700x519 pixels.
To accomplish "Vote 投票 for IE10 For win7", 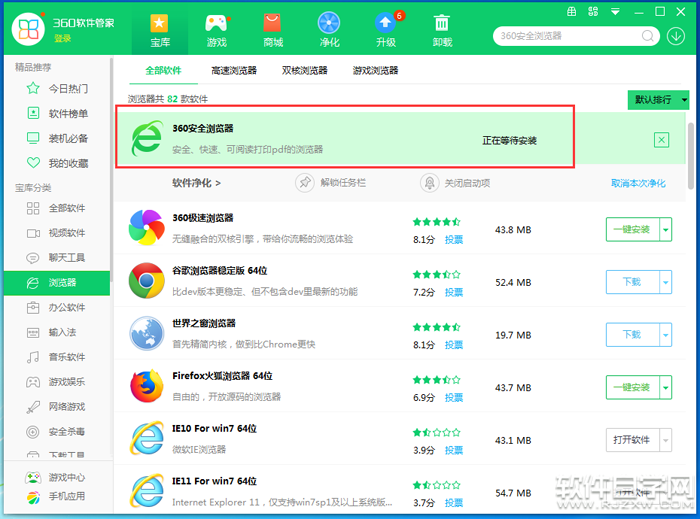I will pos(454,450).
